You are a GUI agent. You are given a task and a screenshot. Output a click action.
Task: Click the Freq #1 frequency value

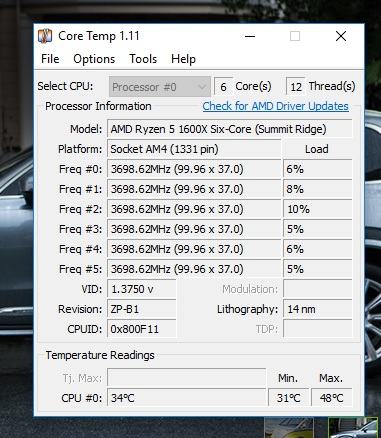(194, 189)
